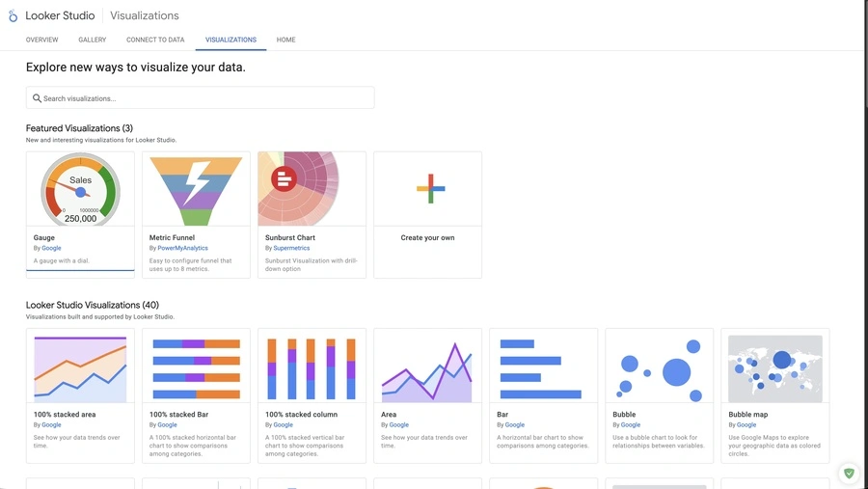Open Google link under Bubble map
This screenshot has width=868, height=489.
746,424
